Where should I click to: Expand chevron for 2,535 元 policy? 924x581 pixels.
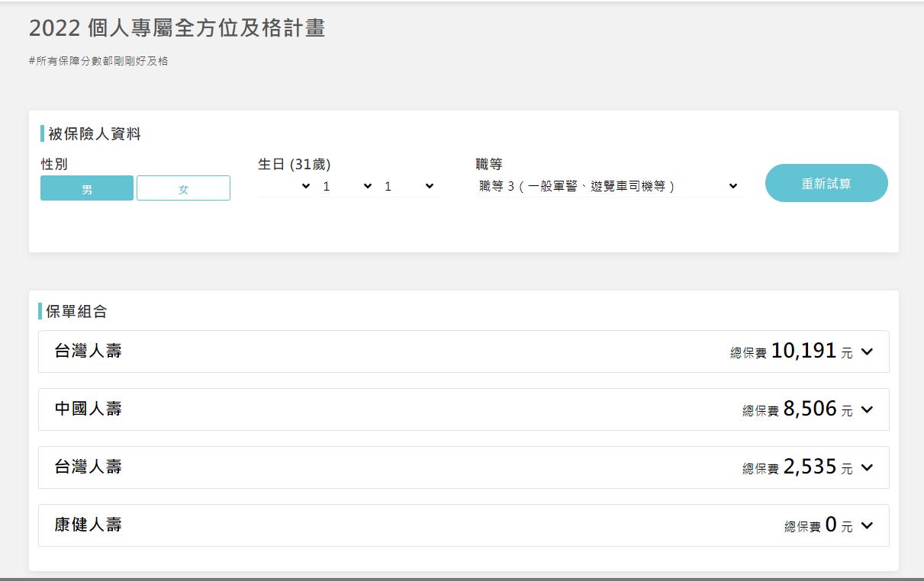point(866,467)
